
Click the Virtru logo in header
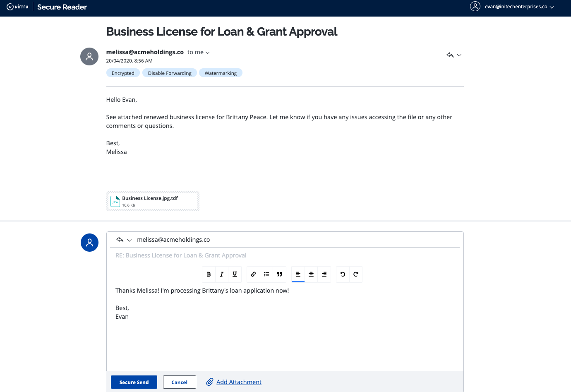click(18, 7)
